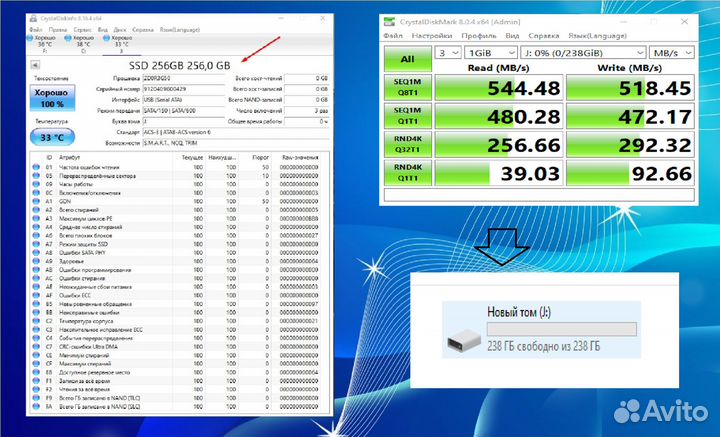Click the blue status circle for attribute 01
The image size is (720, 437).
(36, 167)
